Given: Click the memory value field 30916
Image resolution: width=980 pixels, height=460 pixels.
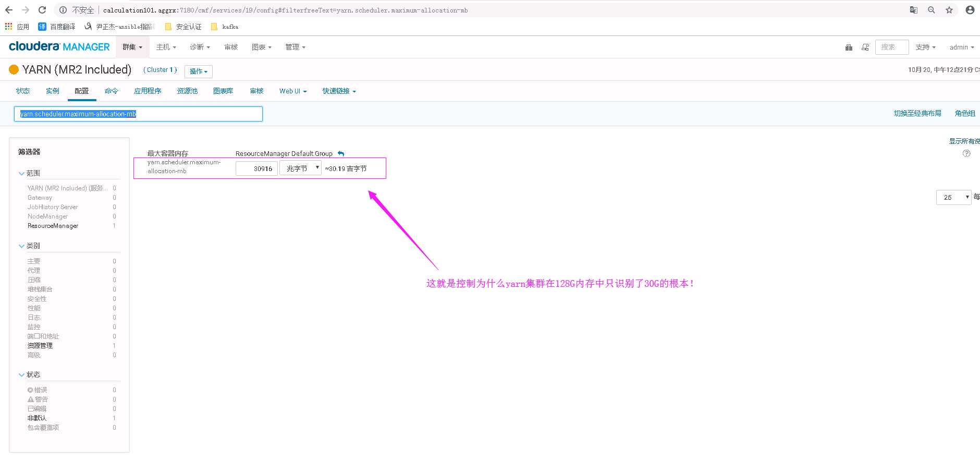Looking at the screenshot, I should tap(256, 168).
